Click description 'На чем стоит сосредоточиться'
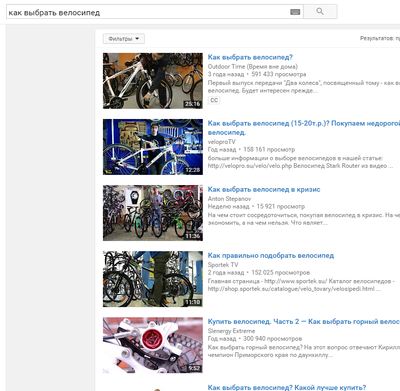This screenshot has height=391, width=400. coord(304,219)
